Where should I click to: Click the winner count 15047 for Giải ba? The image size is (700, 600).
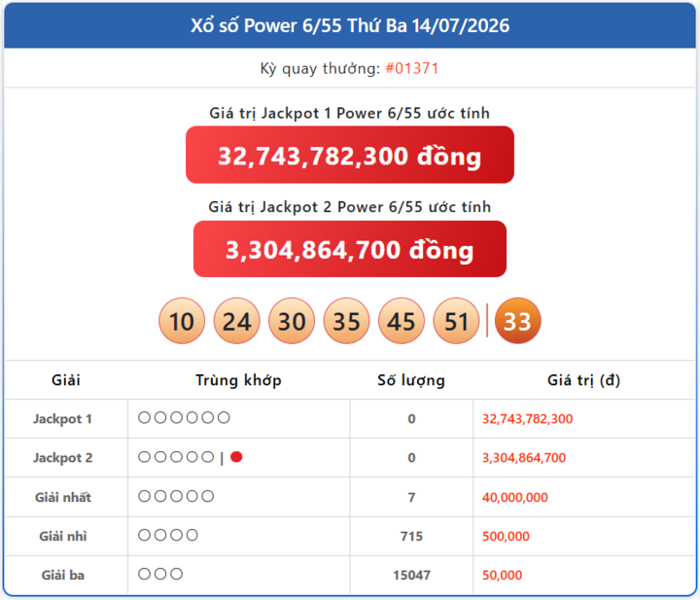[x=411, y=575]
